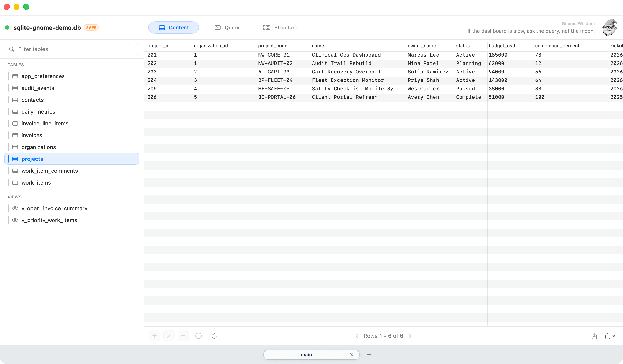This screenshot has width=623, height=364.
Task: Select cell 'Sofia Ramirez'
Action: (x=431, y=72)
